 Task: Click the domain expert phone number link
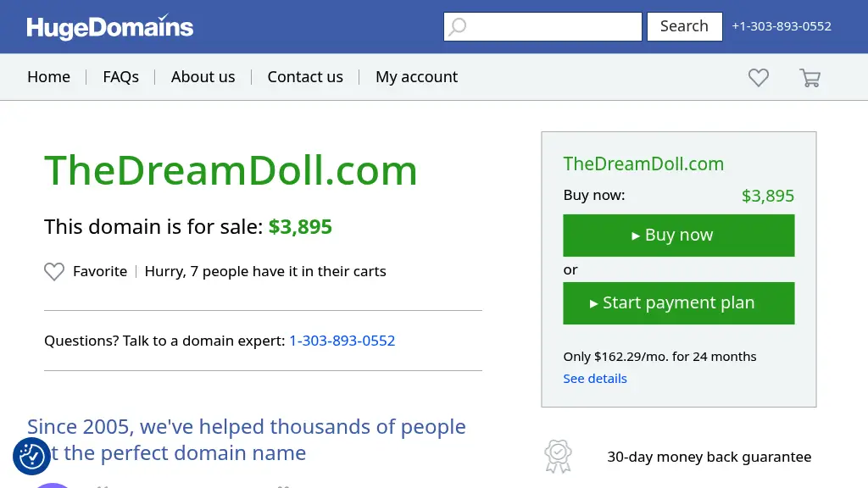tap(342, 341)
